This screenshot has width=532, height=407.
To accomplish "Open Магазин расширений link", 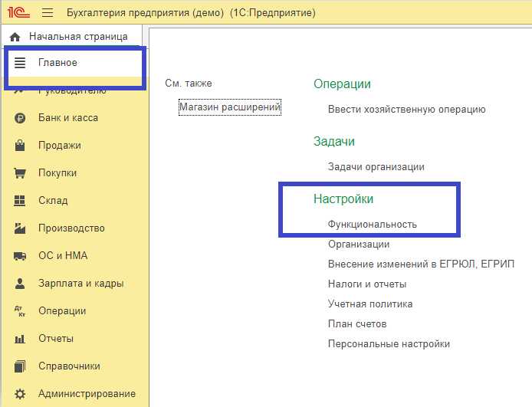I will pyautogui.click(x=230, y=107).
